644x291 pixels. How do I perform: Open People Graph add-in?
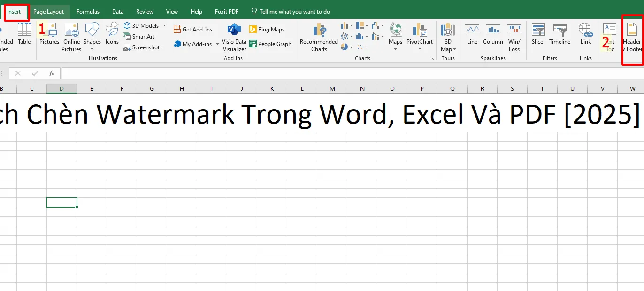270,44
